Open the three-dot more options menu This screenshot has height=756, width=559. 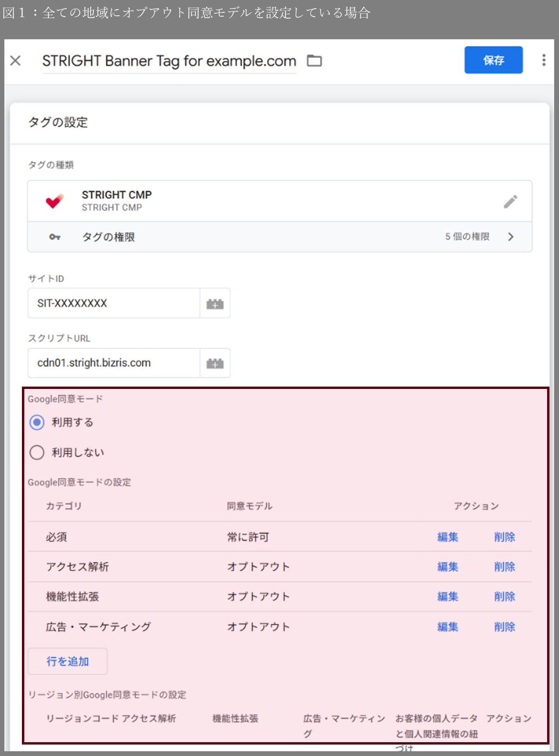544,60
